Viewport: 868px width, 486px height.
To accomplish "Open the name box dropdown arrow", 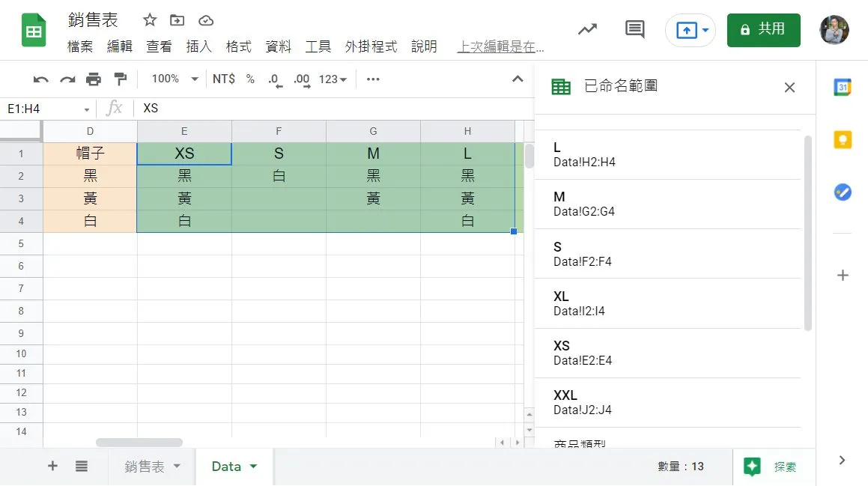I will [x=87, y=109].
